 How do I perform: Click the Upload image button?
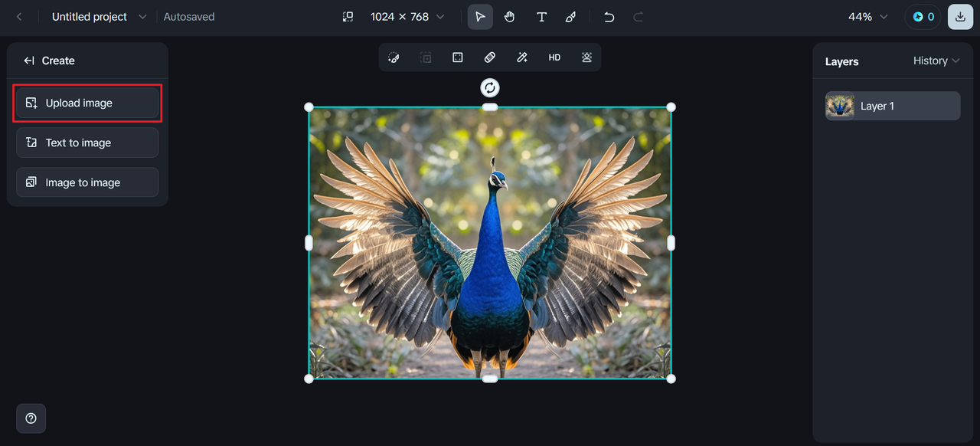click(87, 103)
